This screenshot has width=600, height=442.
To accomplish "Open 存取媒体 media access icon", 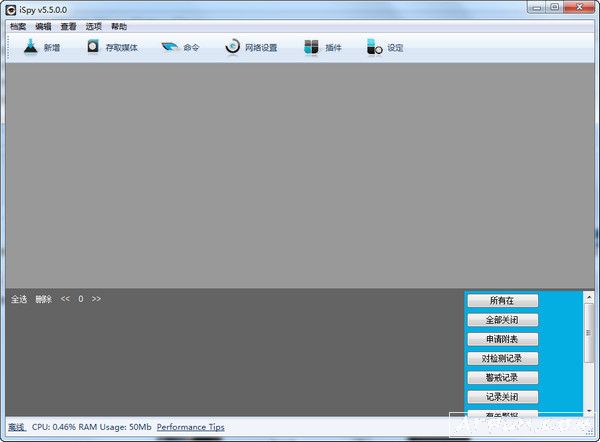I will tap(94, 47).
